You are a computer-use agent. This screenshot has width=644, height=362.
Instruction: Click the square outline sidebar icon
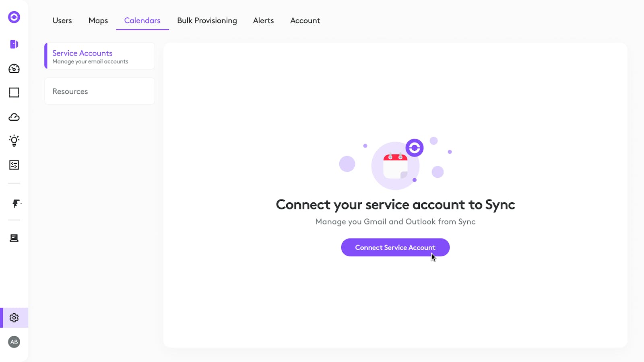click(x=14, y=93)
